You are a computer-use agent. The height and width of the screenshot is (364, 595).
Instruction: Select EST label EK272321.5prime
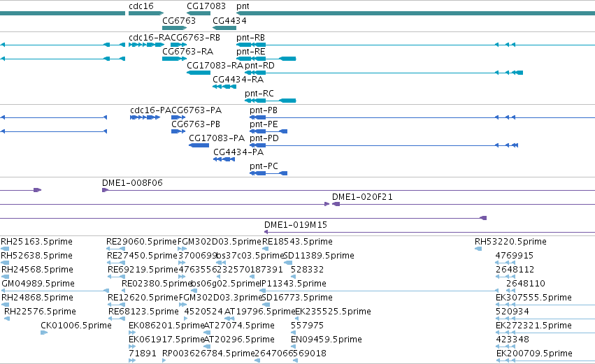tap(533, 326)
